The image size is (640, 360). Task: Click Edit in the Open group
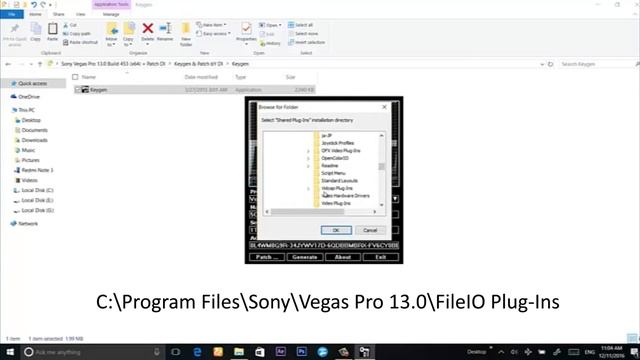(x=267, y=34)
